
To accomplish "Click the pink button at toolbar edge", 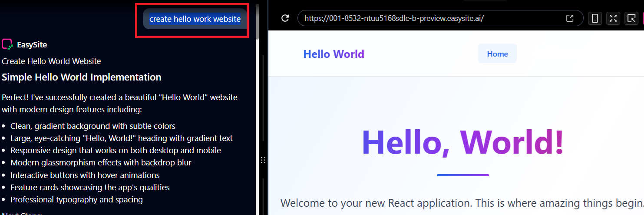I will point(641,18).
